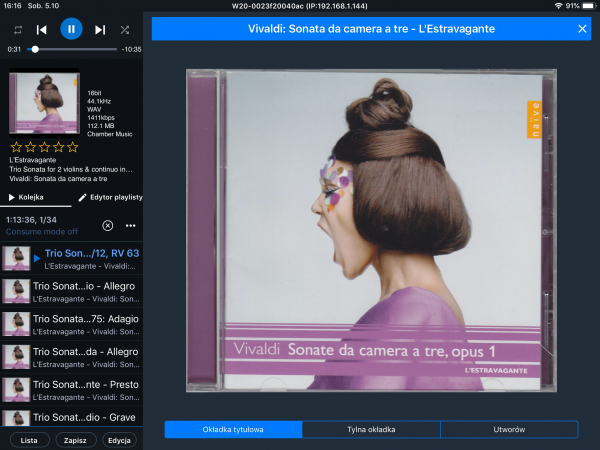
Task: Tap the queue duration 1:13:36, 1/34
Action: [x=31, y=220]
